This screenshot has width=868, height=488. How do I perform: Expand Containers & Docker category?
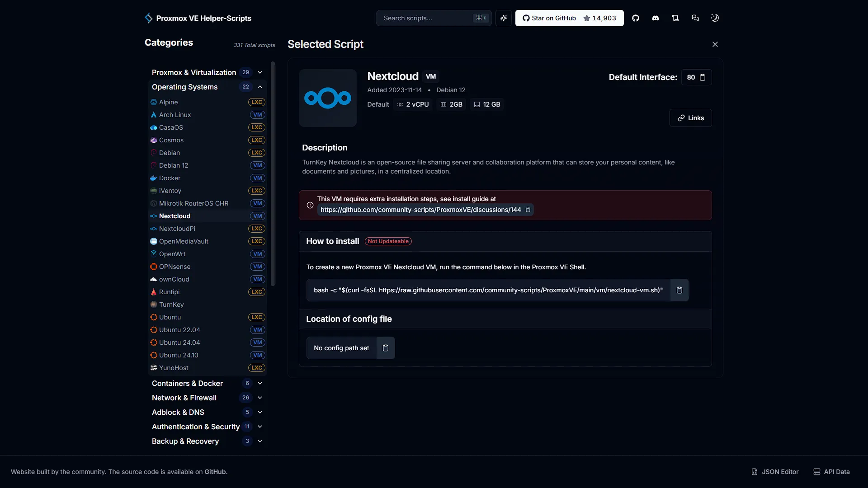[x=208, y=383]
